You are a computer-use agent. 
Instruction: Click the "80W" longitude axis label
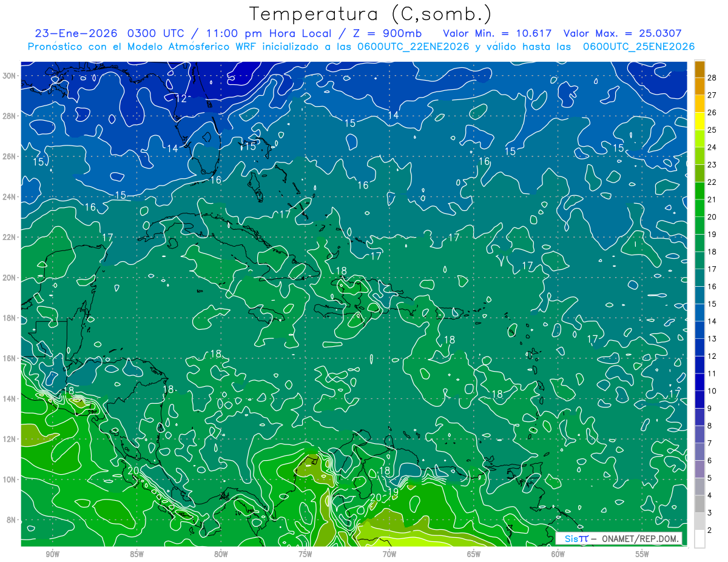[221, 555]
